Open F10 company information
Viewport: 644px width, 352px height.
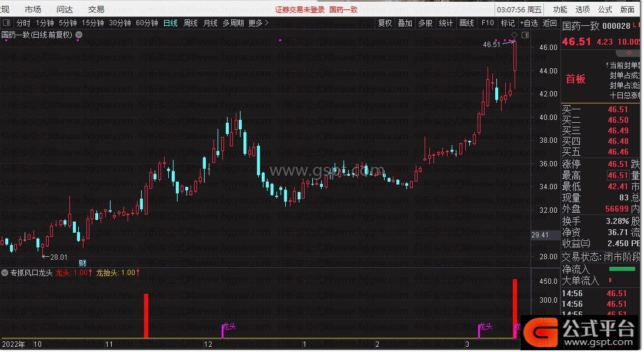pyautogui.click(x=488, y=23)
